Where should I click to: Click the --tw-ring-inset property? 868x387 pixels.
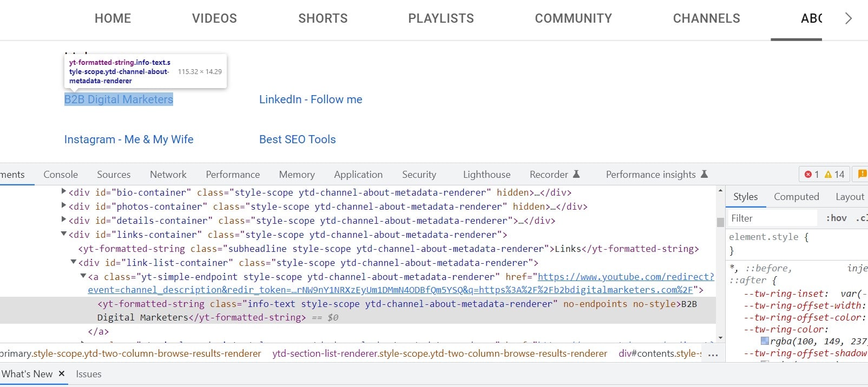(786, 293)
